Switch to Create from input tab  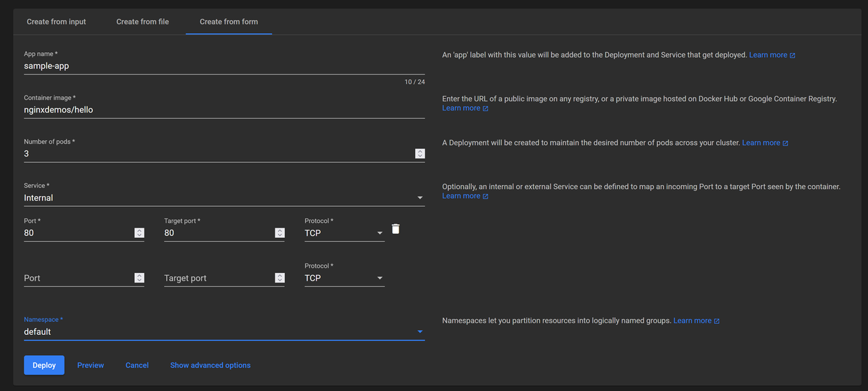click(56, 22)
